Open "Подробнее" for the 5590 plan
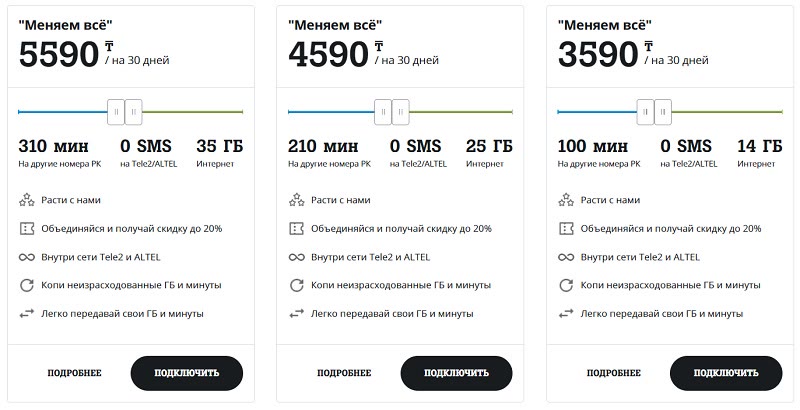800x410 pixels. click(x=74, y=373)
